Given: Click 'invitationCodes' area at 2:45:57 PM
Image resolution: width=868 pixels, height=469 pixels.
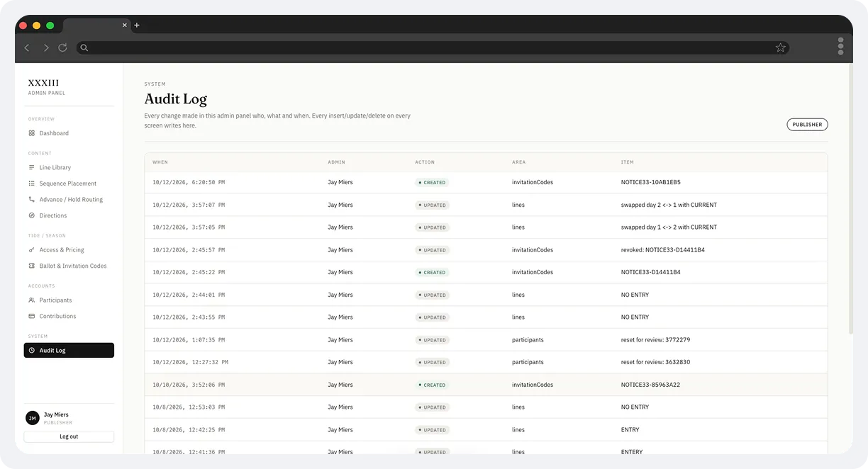Looking at the screenshot, I should (x=533, y=250).
